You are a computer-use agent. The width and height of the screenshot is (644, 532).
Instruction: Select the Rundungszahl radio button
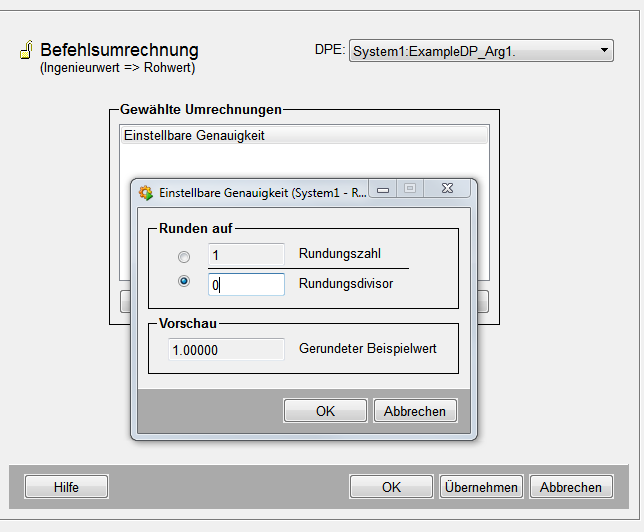click(x=184, y=256)
